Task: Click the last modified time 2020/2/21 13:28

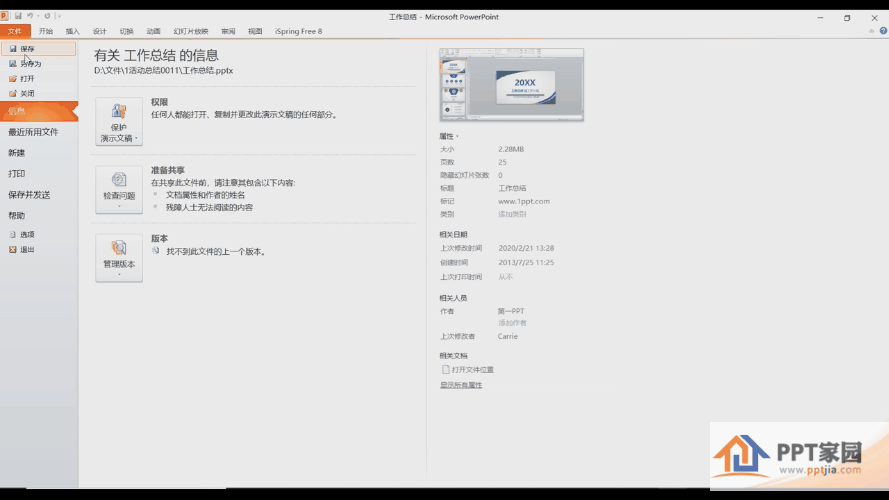Action: coord(526,248)
